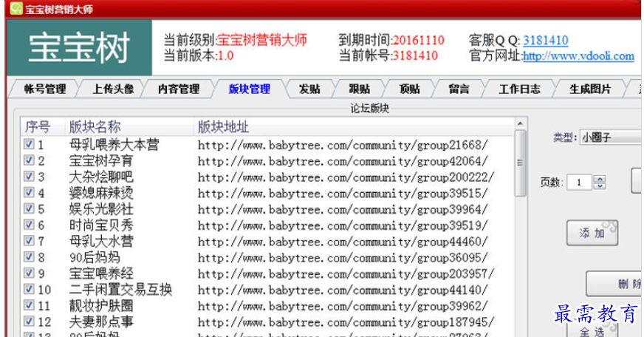Click the 全选 button
644x337 pixels.
(592, 330)
